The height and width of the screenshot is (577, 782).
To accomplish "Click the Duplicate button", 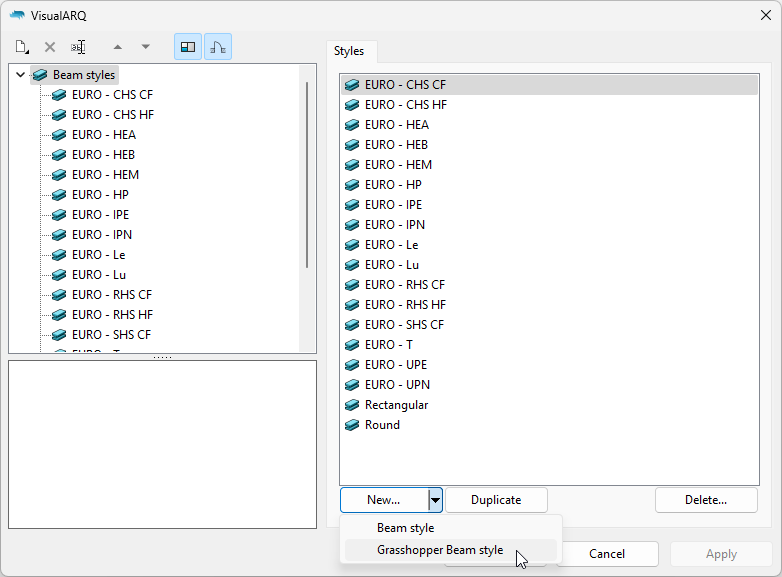I will coord(496,500).
